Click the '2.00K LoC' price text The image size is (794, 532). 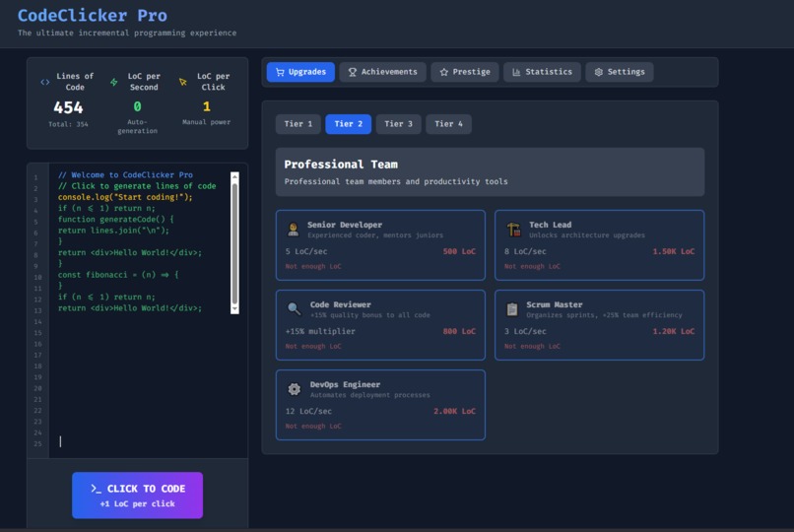(454, 412)
